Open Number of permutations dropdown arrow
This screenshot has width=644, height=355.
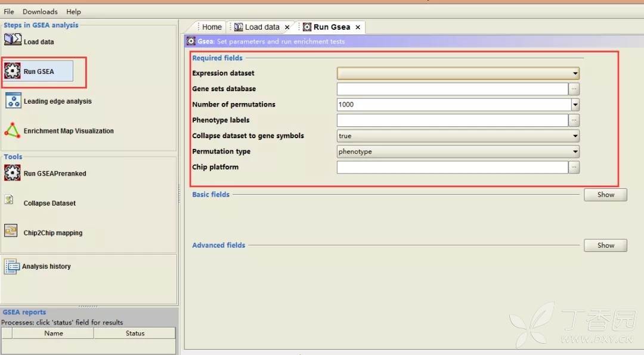point(575,105)
